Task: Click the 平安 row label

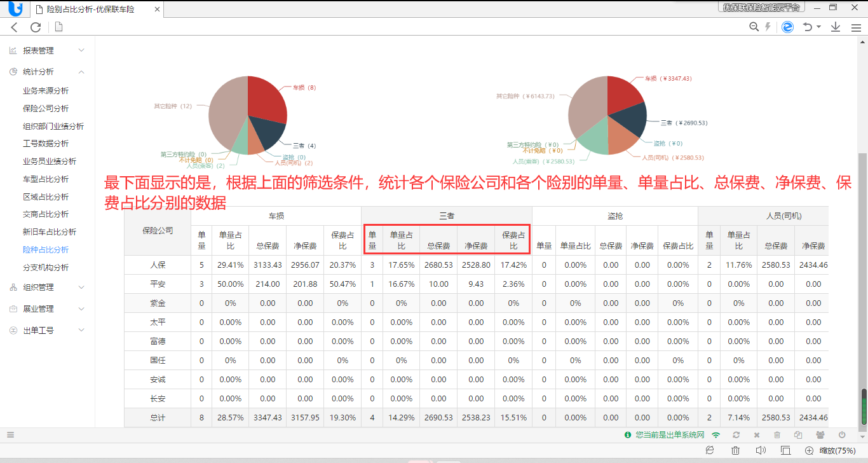Action: (x=158, y=284)
